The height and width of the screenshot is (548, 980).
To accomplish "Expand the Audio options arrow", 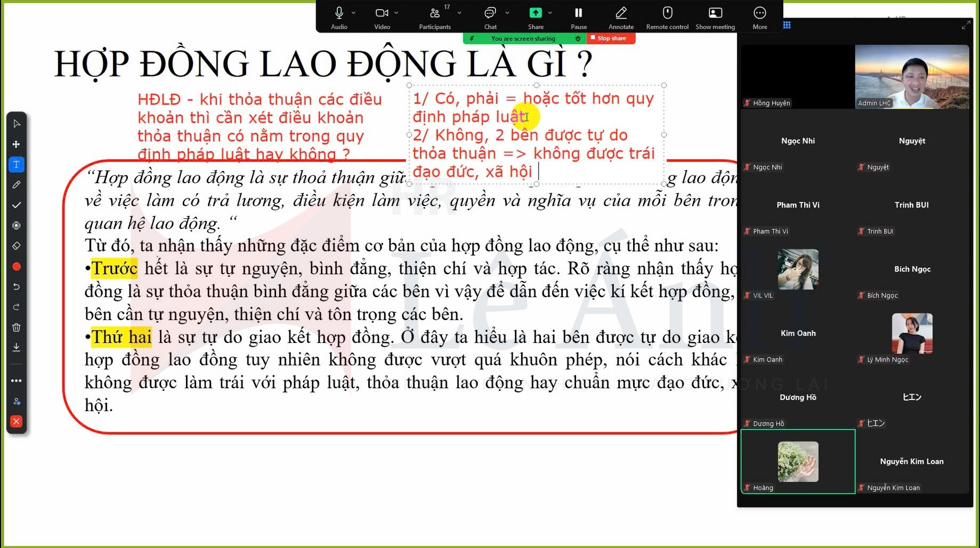I will 353,13.
